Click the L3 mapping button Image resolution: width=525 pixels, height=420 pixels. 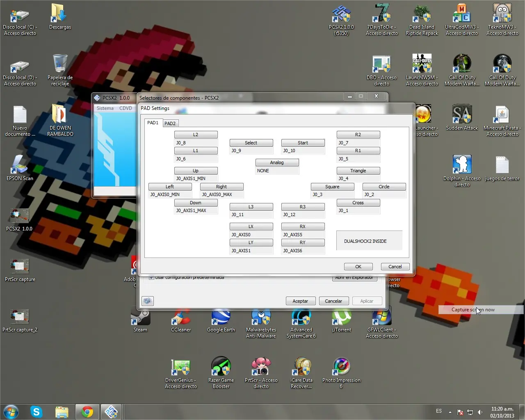pos(251,207)
